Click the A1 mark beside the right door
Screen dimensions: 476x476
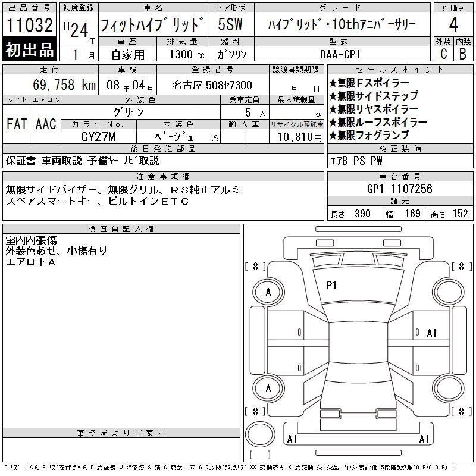pyautogui.click(x=431, y=333)
